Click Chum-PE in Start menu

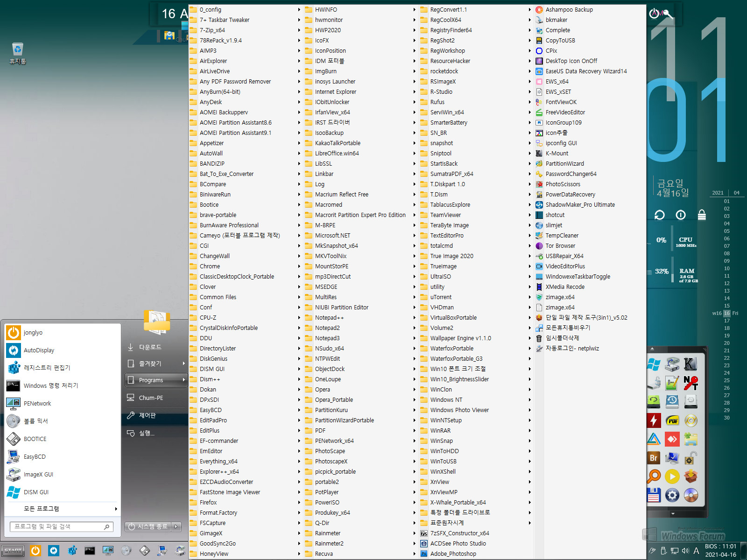(156, 398)
